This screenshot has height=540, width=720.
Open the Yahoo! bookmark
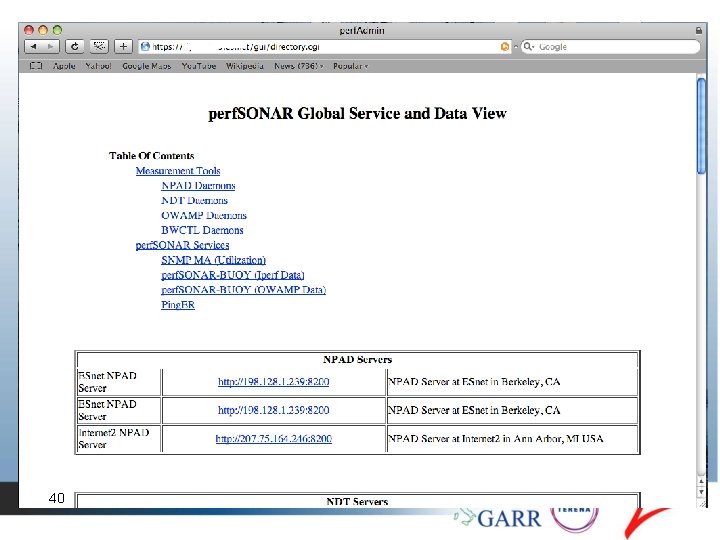tap(98, 66)
